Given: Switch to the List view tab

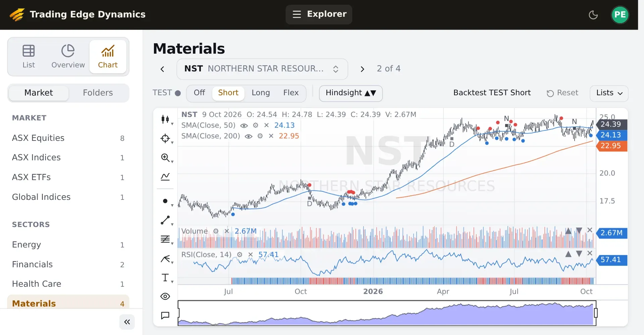Looking at the screenshot, I should pos(29,57).
